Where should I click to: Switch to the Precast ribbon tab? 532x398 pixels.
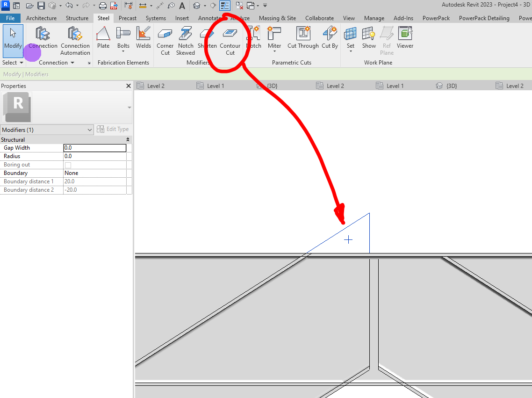[127, 18]
